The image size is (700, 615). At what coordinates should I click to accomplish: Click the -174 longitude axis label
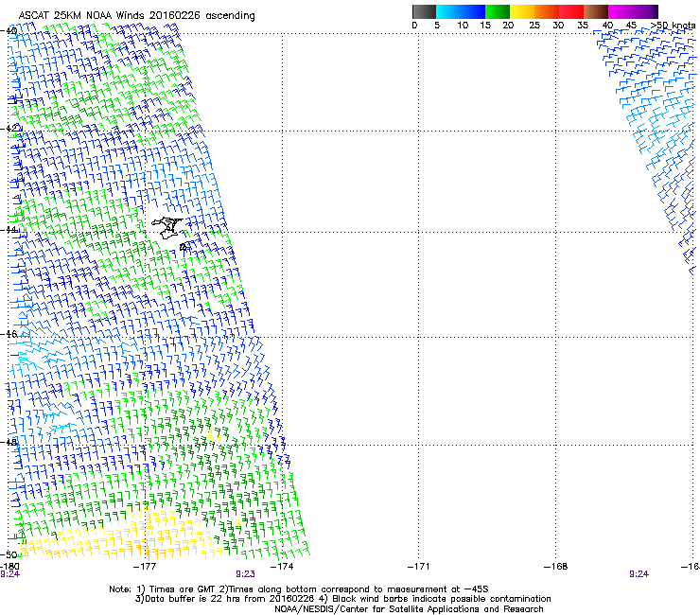pos(282,567)
